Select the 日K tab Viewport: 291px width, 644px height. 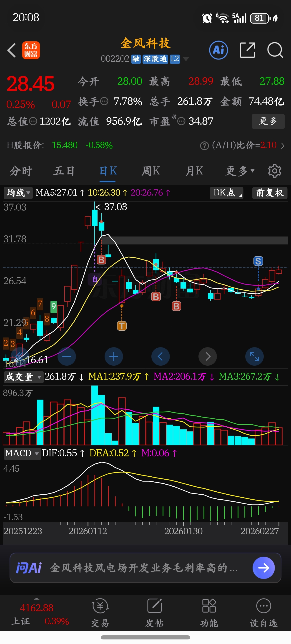(108, 171)
